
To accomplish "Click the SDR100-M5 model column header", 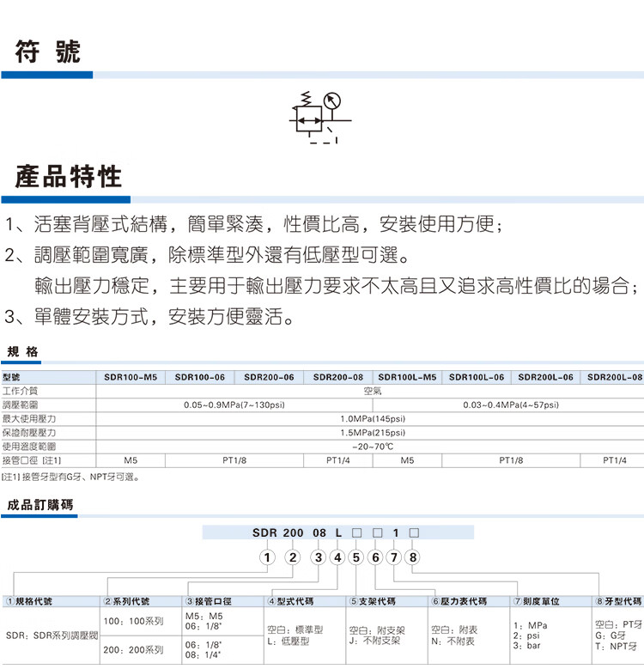I will tap(131, 376).
